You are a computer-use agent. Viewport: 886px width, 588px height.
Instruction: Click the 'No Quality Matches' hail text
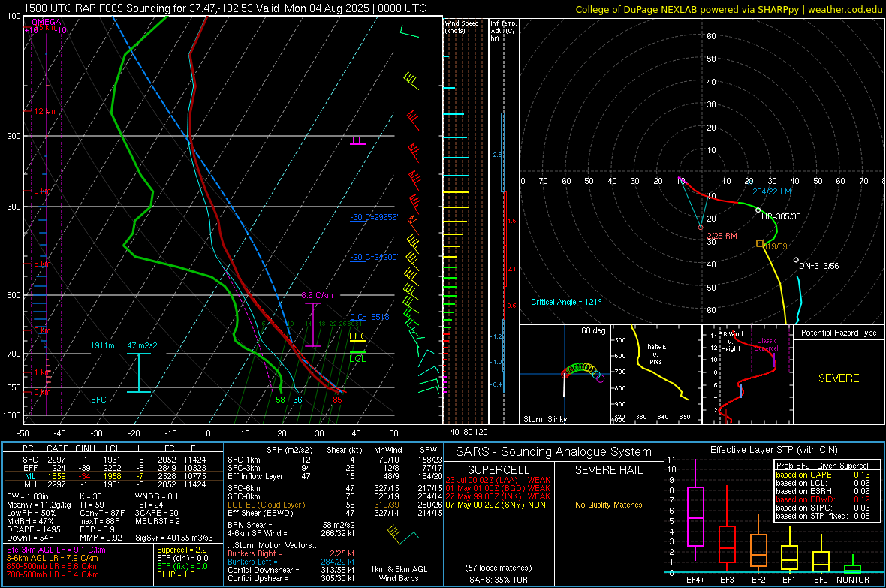coord(608,505)
